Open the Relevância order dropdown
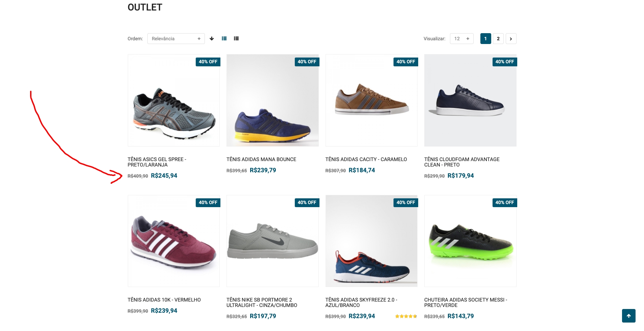Viewport: 644px width, 331px height. pyautogui.click(x=176, y=39)
